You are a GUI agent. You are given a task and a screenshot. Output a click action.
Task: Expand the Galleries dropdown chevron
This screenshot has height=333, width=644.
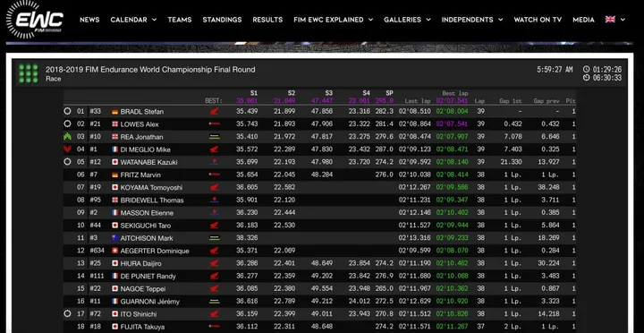pyautogui.click(x=428, y=20)
